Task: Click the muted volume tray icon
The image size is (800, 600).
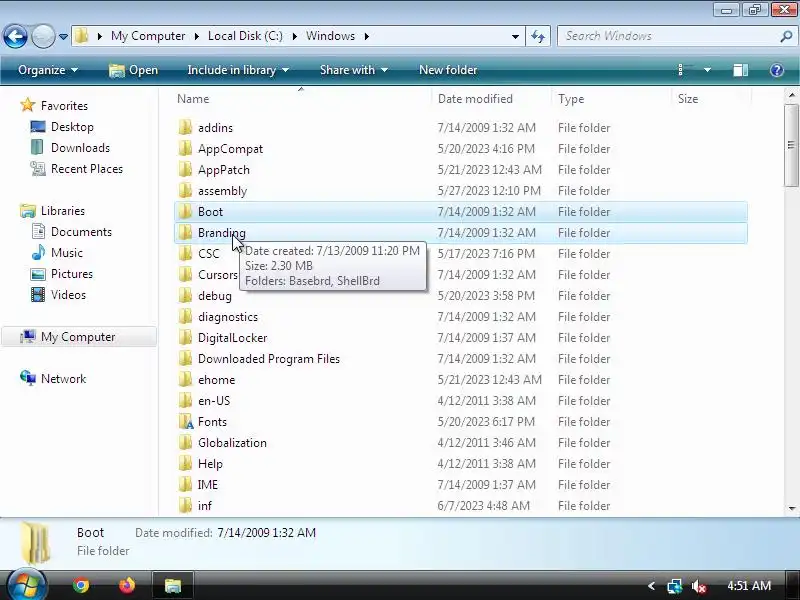Action: click(x=698, y=586)
